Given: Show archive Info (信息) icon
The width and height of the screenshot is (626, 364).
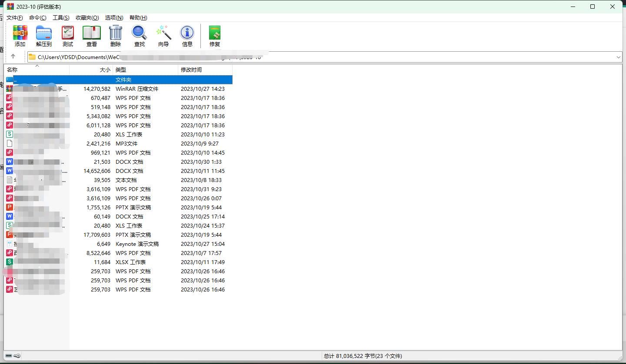Looking at the screenshot, I should coord(187,36).
